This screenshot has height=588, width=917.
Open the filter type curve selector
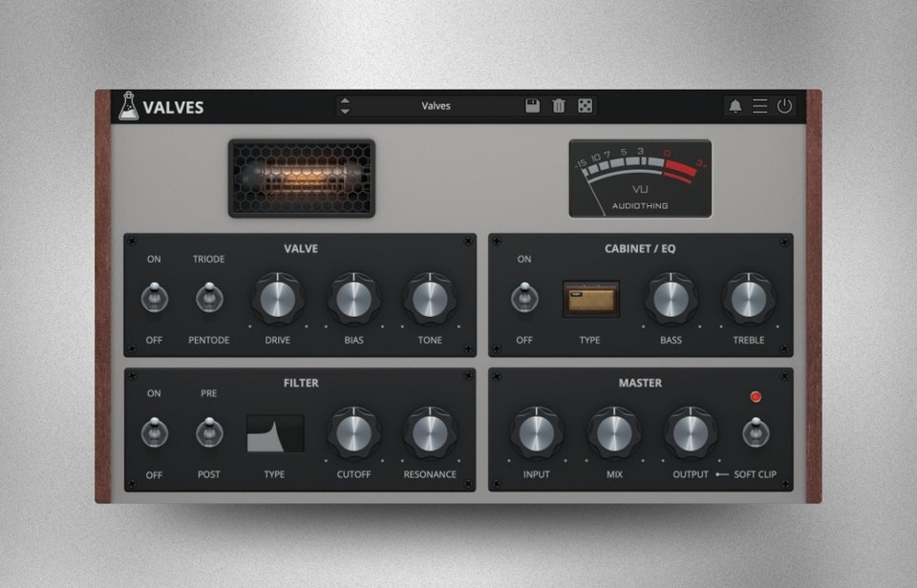coord(275,433)
